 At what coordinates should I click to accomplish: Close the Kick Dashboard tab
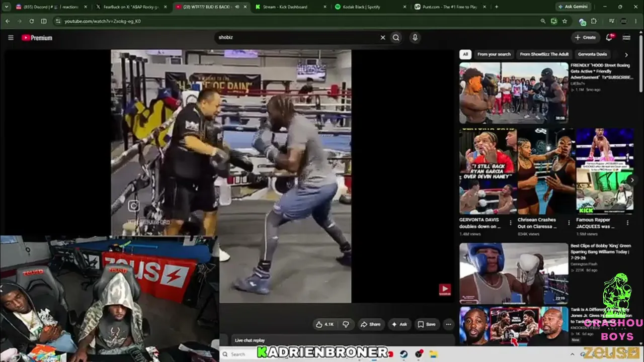tap(325, 7)
